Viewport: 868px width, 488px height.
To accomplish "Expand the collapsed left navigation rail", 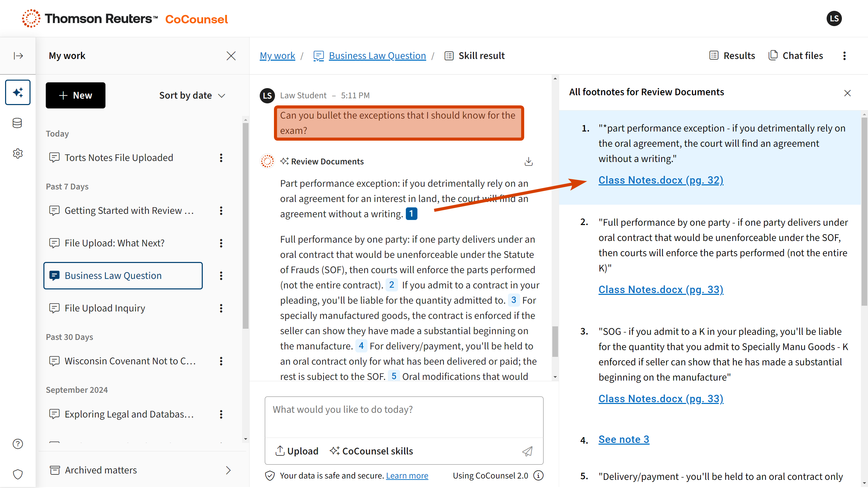I will click(x=18, y=56).
